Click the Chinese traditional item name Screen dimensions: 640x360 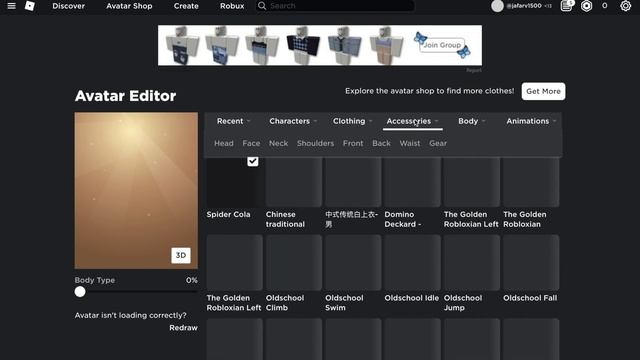[x=285, y=219]
